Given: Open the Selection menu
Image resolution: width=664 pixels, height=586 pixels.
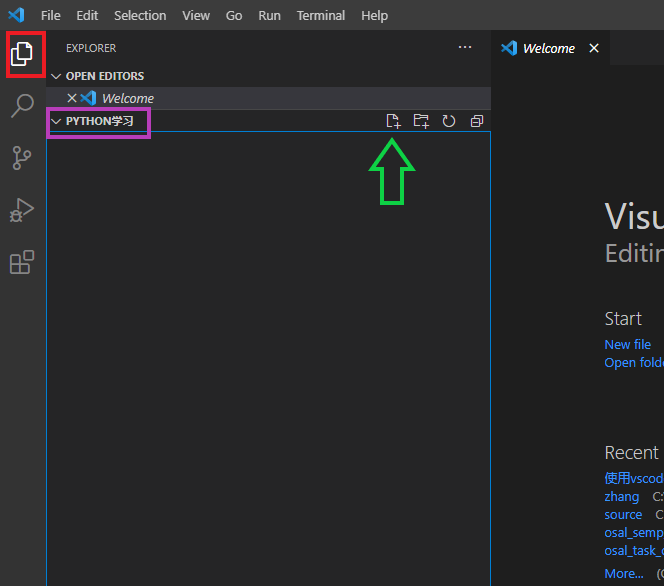Looking at the screenshot, I should (x=140, y=16).
